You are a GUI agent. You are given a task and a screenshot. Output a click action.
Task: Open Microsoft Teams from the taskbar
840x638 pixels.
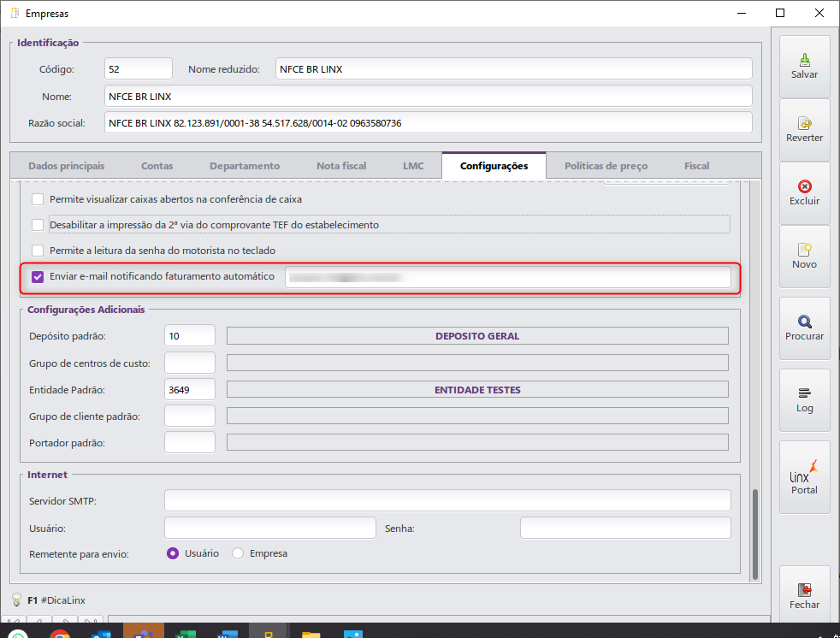click(x=144, y=631)
